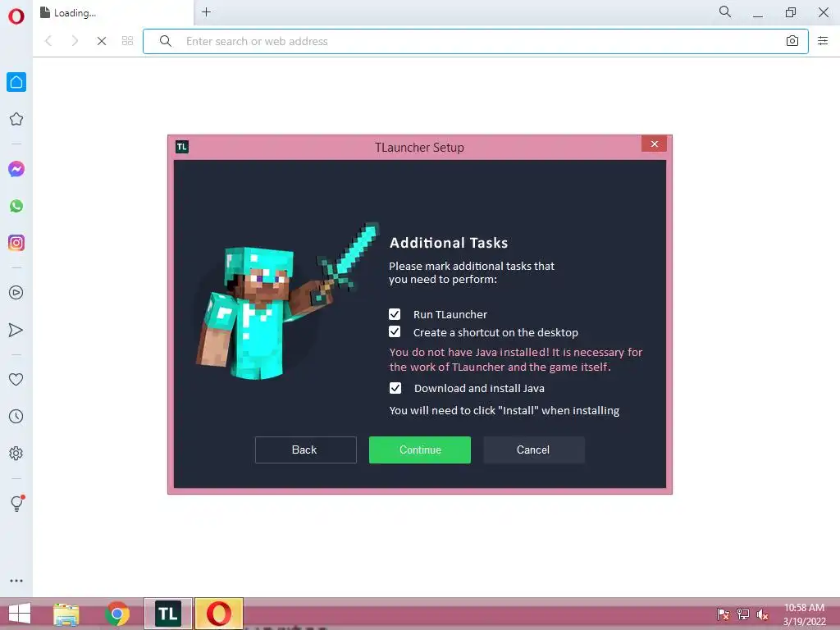840x630 pixels.
Task: Click the snapshot camera icon in address bar
Action: [x=792, y=41]
